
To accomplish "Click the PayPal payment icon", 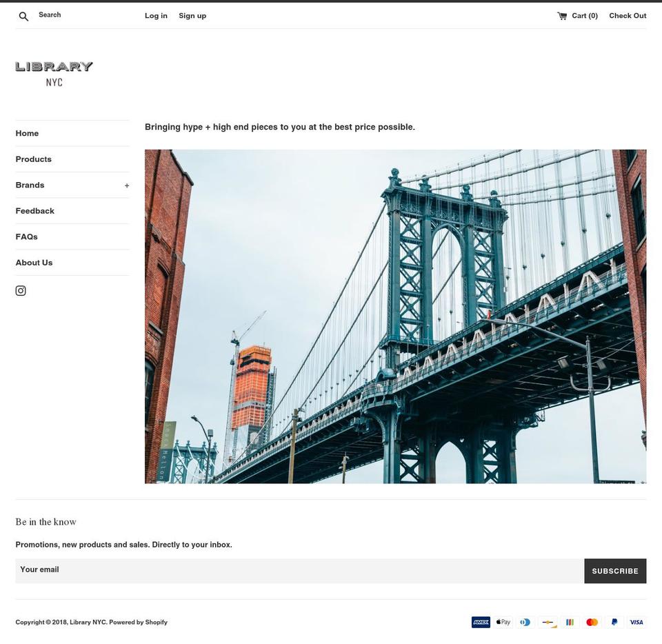I will (614, 622).
